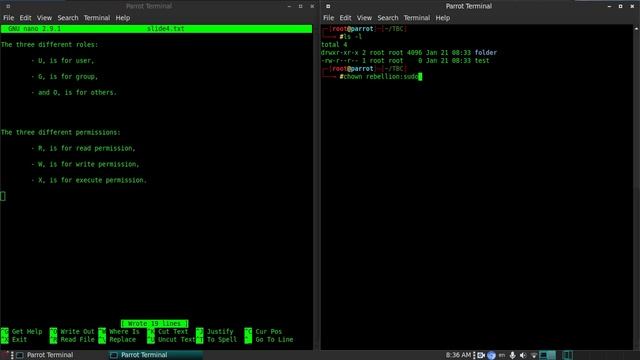Open Help menu in the nano terminal window

tap(122, 18)
